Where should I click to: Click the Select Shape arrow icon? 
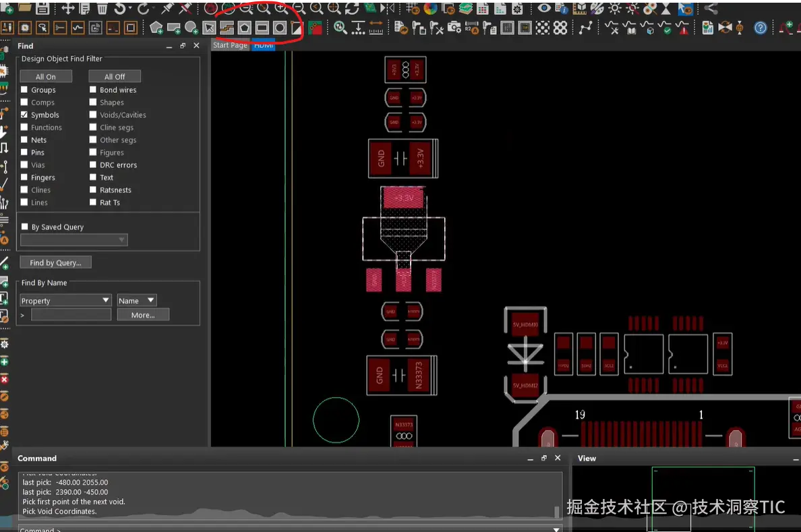tap(209, 28)
